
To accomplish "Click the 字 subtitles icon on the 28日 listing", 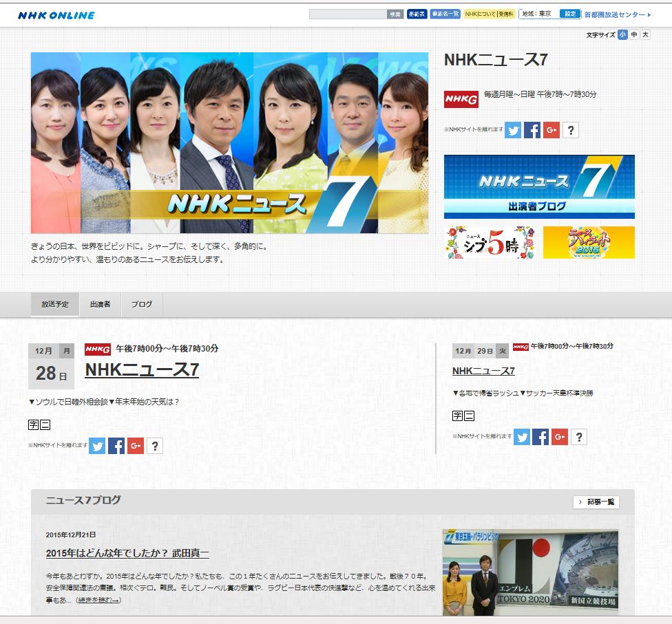I will (x=34, y=424).
